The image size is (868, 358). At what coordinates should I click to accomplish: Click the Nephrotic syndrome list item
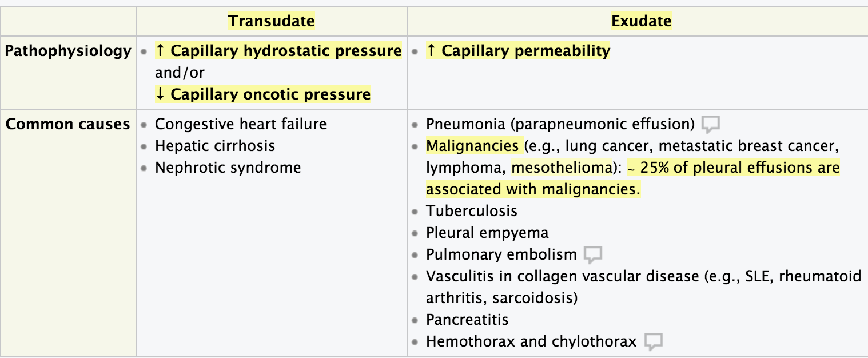pos(228,168)
